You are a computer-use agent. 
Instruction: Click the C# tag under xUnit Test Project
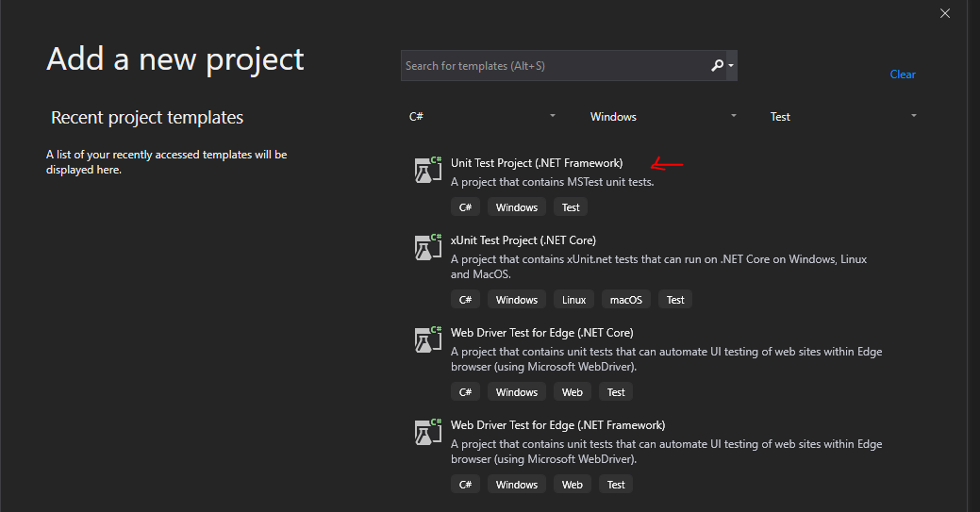465,300
